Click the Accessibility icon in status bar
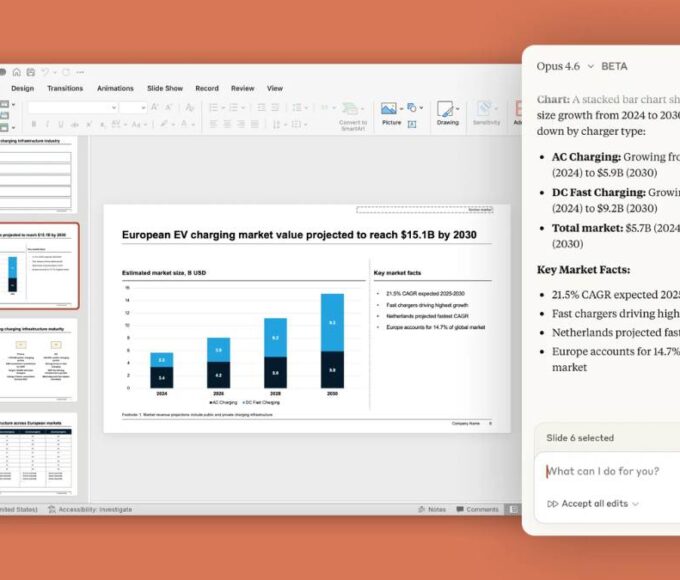Viewport: 680px width, 580px height. 52,509
